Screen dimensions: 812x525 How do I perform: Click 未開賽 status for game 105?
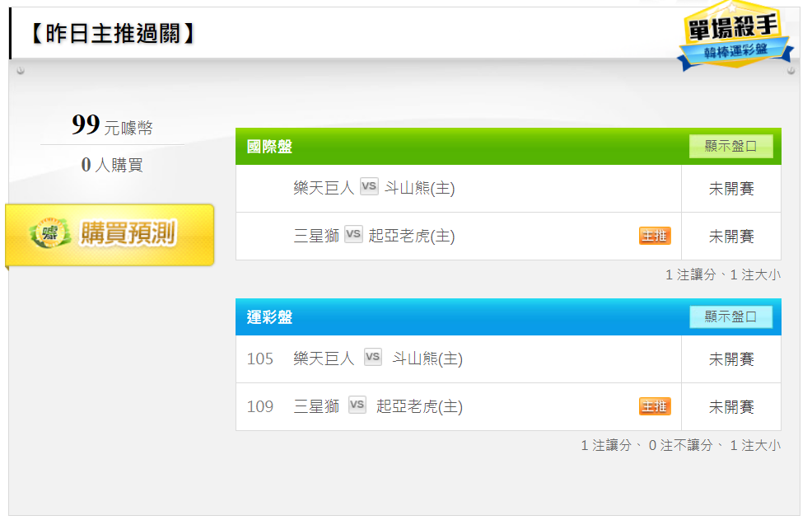point(731,359)
